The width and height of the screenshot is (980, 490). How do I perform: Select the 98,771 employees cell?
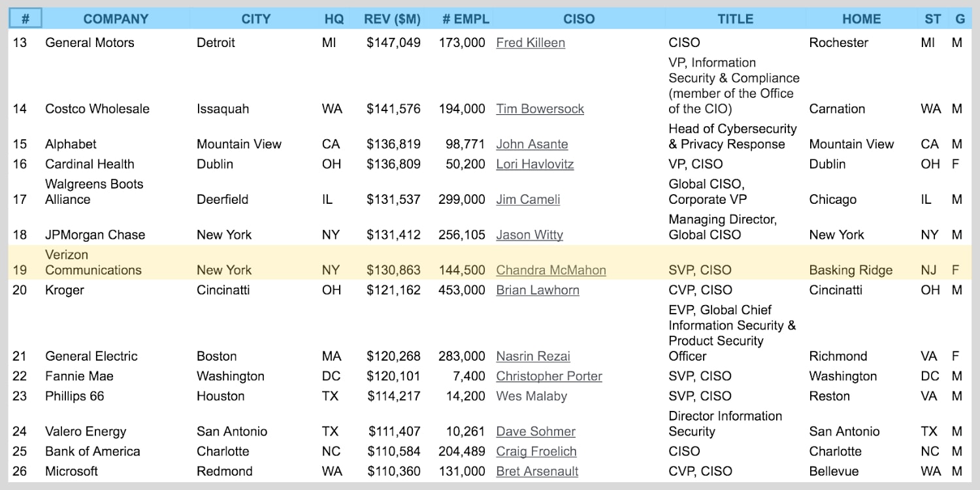click(x=465, y=144)
